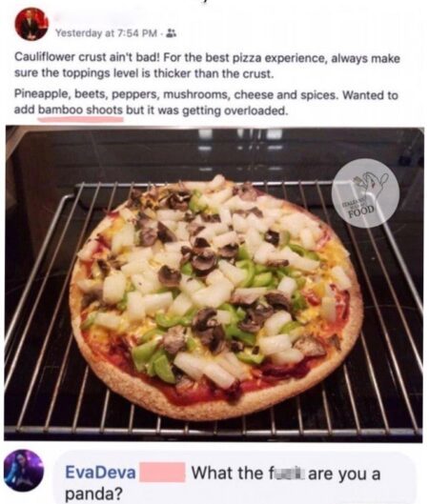Screen dimensions: 429x504
Task: Click the pink underline beneath bamboo shoots
Action: 80,119
